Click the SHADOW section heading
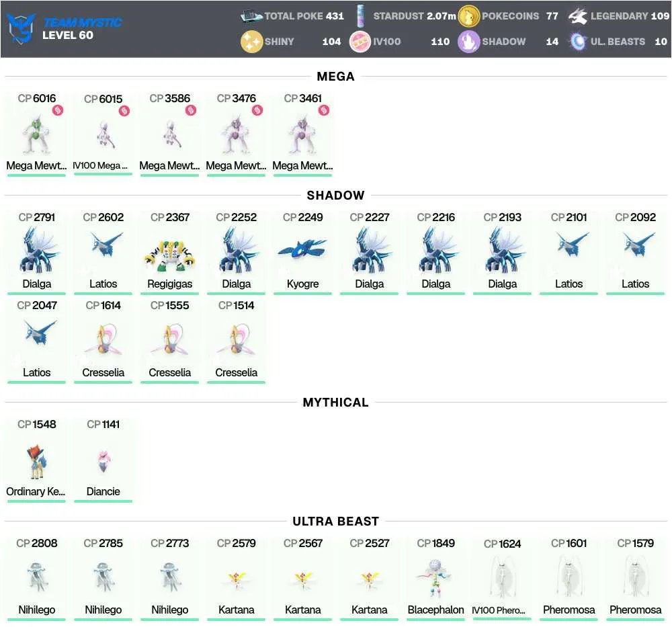Viewport: 672px width, 627px height. tap(335, 196)
